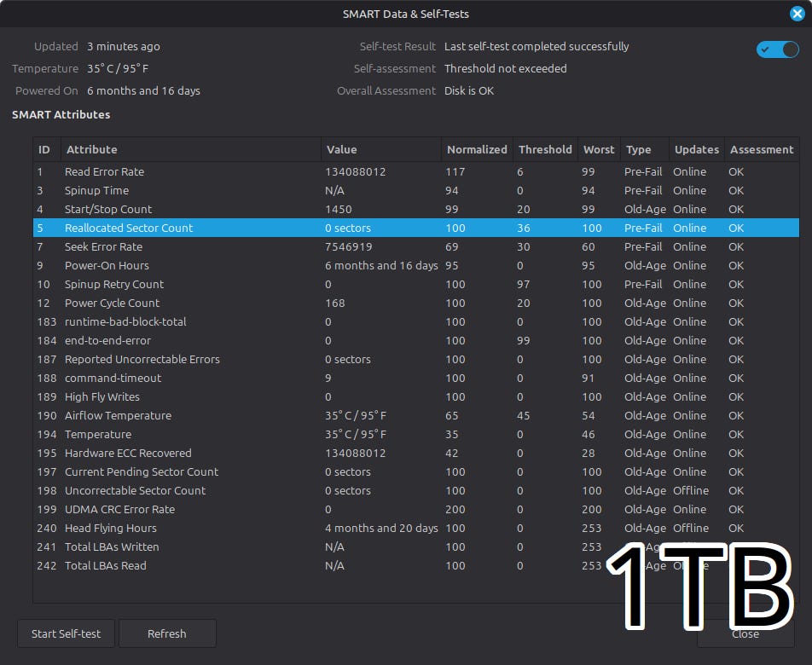Viewport: 812px width, 665px height.
Task: Select the Airflow Temperature row
Action: [x=118, y=415]
